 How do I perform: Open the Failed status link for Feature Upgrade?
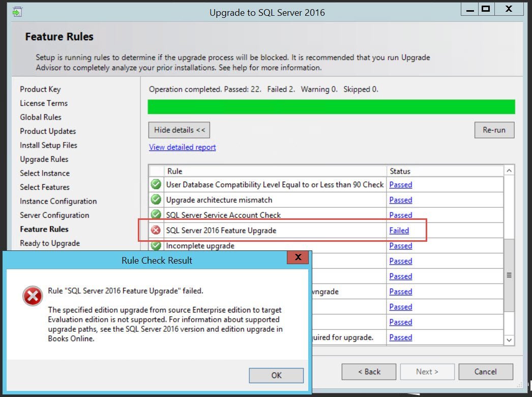tap(399, 230)
